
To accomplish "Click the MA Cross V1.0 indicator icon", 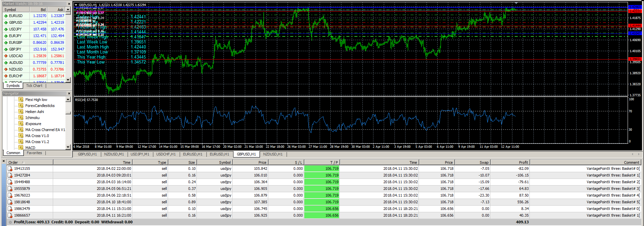I will click(21, 136).
